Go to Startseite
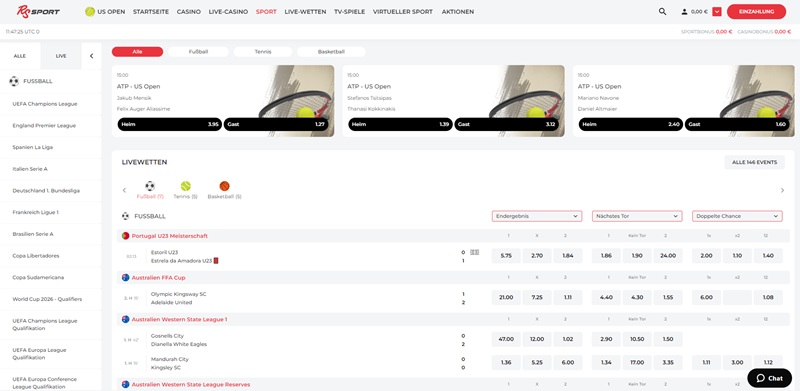The height and width of the screenshot is (391, 800). point(151,11)
